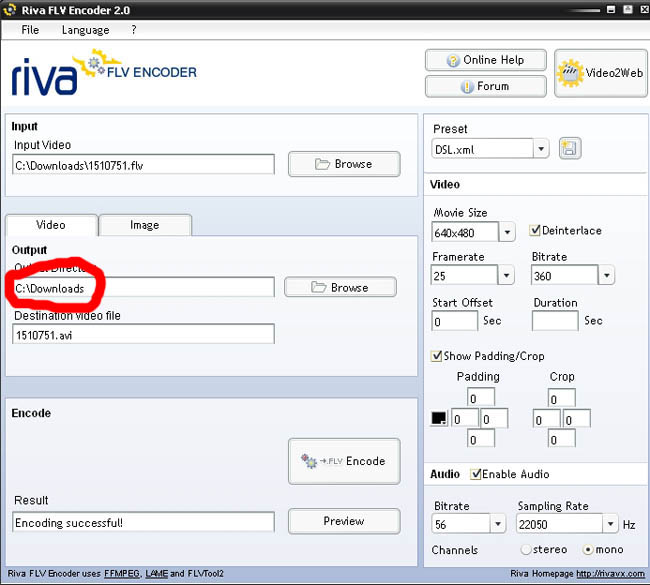Click the Destination video file field
Screen dimensions: 650x585
tap(143, 334)
